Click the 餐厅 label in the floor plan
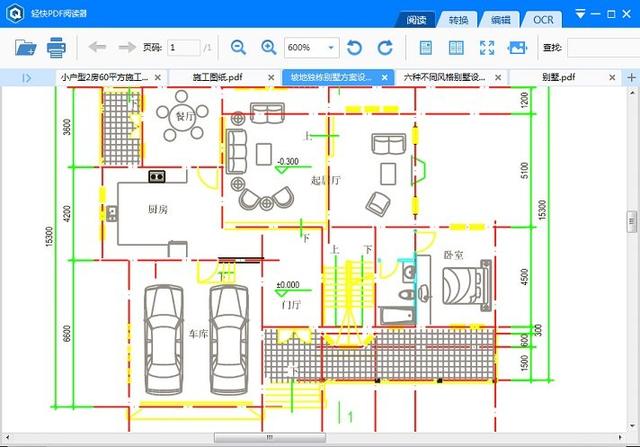The height and width of the screenshot is (447, 640). click(184, 117)
